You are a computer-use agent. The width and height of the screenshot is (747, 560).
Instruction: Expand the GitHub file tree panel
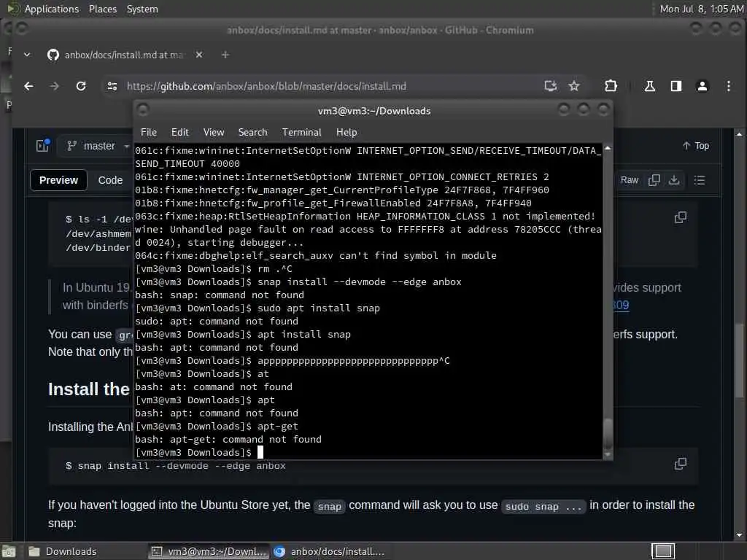click(43, 145)
